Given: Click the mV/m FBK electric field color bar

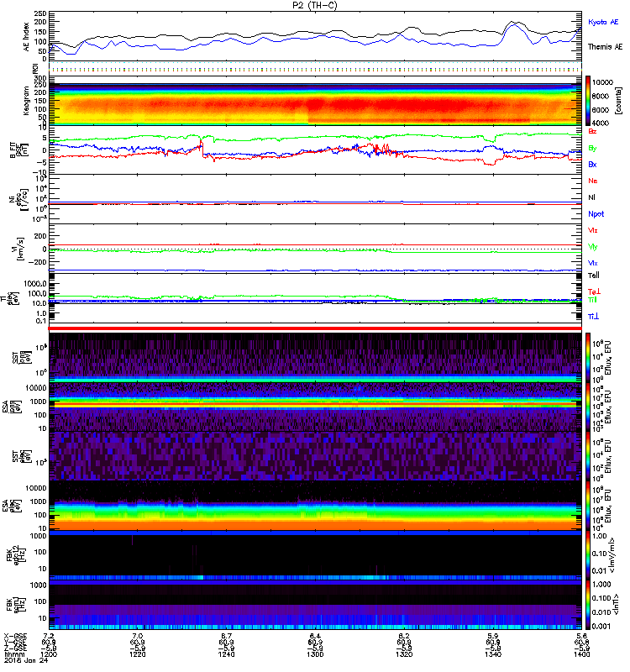Looking at the screenshot, I should 588,554.
